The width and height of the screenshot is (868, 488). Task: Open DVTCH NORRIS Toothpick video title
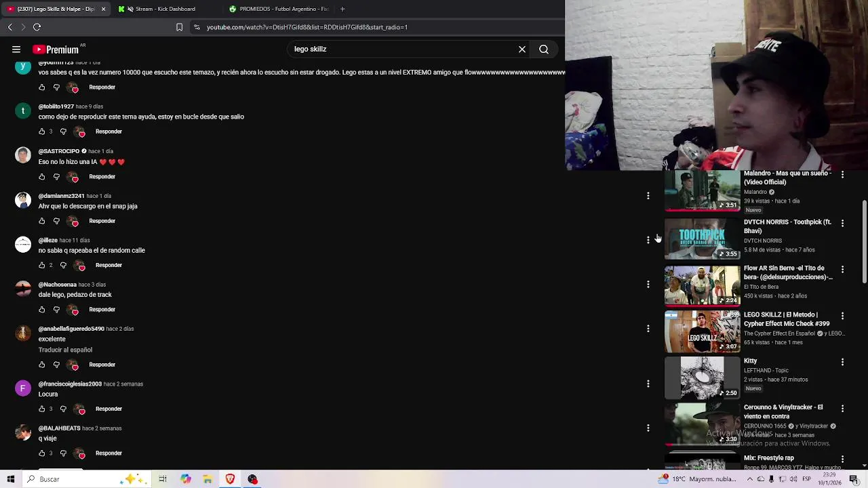[x=787, y=226]
